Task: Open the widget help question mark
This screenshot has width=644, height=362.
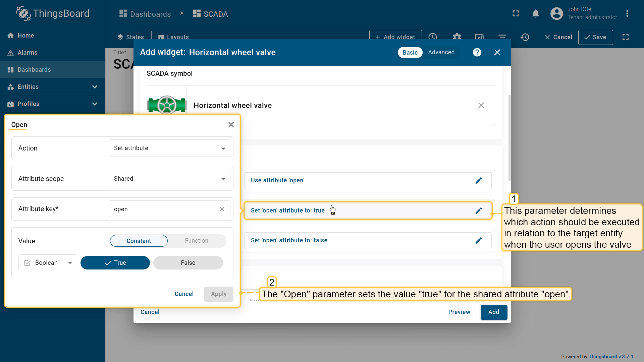Action: 477,52
